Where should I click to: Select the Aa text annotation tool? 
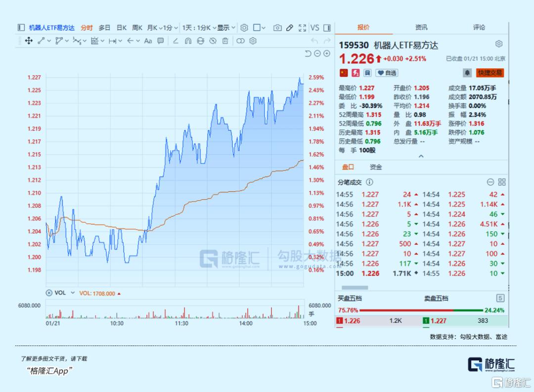[148, 41]
